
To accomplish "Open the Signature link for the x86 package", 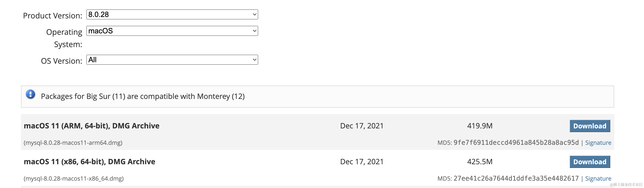I will [598, 179].
